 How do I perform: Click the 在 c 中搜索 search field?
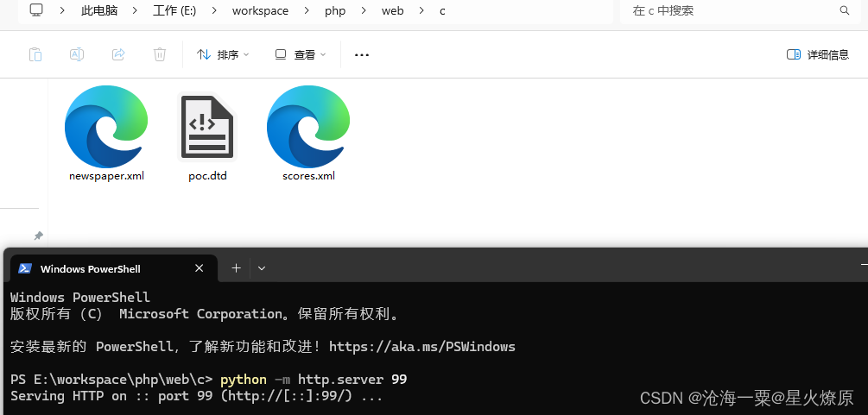[742, 10]
